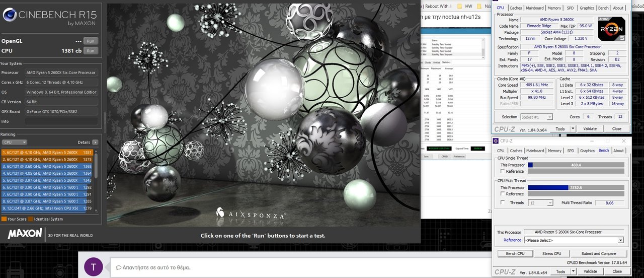Open Caches tab in lower CPU-Z window

click(x=516, y=151)
